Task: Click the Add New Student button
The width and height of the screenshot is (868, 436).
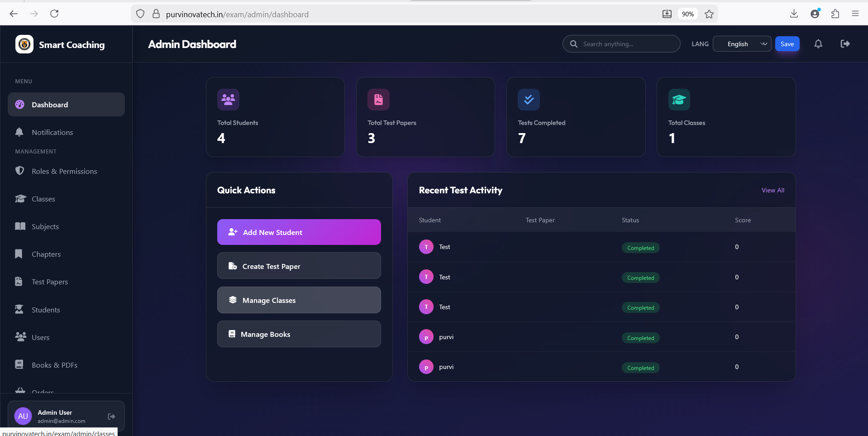Action: click(x=299, y=232)
